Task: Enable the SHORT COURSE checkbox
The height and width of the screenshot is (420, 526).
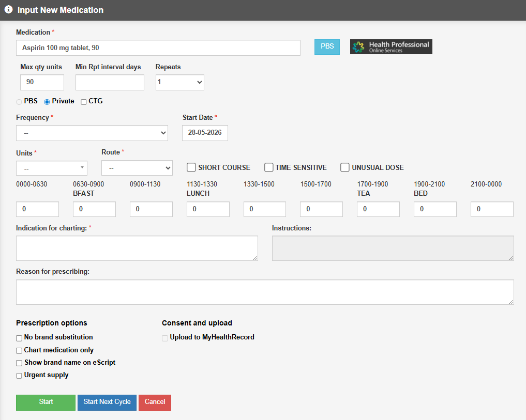Action: 191,167
